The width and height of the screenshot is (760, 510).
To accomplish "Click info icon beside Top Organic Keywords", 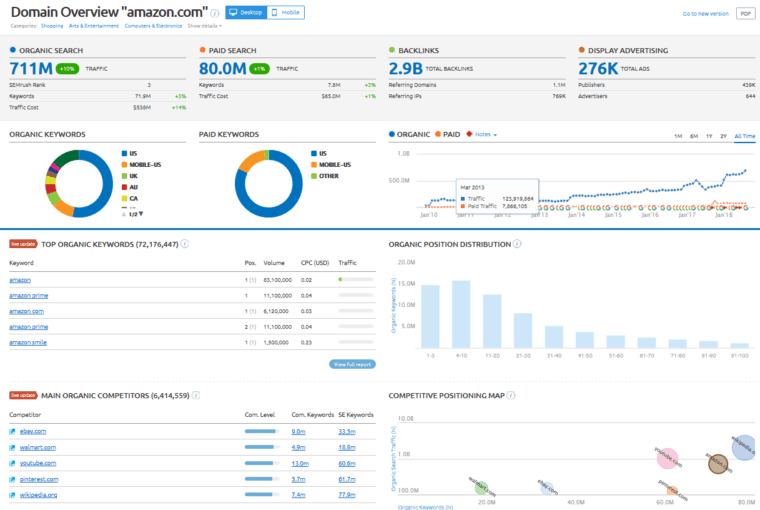I will point(185,243).
